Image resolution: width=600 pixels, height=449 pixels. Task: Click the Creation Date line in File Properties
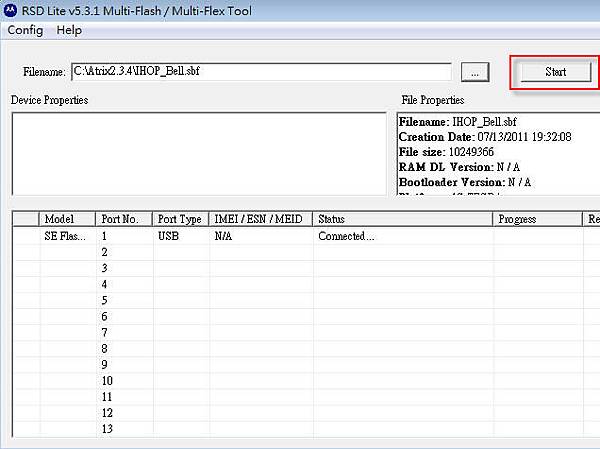point(485,137)
